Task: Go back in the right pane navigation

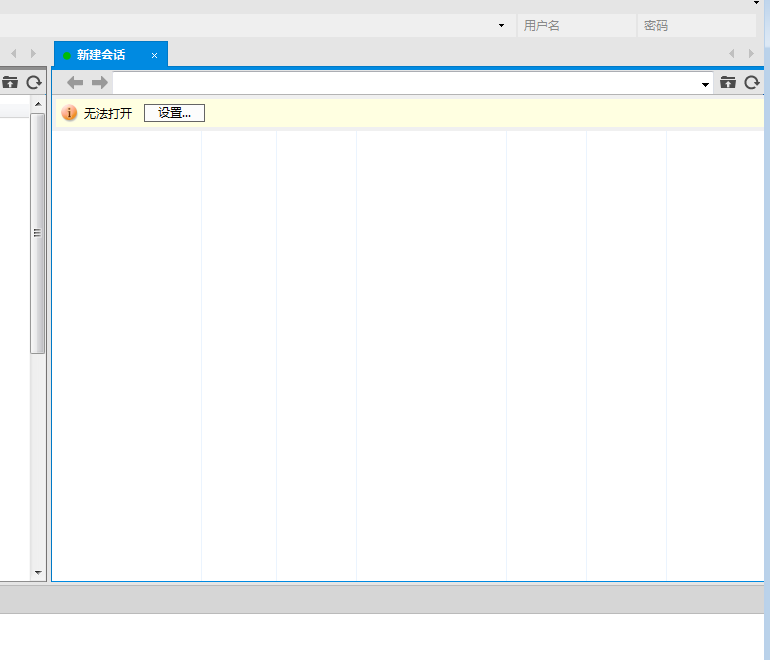Action: [x=75, y=82]
